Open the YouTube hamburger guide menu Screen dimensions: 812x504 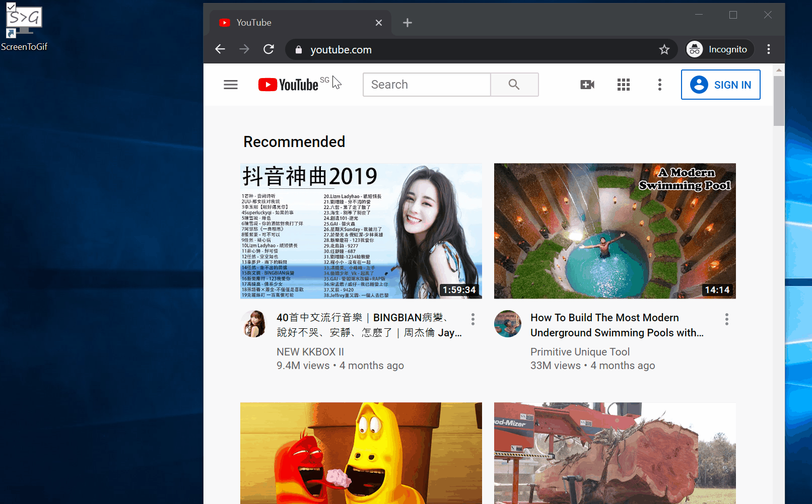pos(231,85)
